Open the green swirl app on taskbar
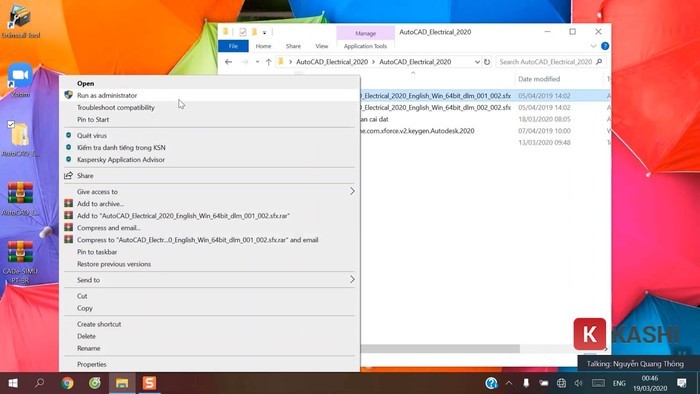700x394 pixels. click(95, 383)
